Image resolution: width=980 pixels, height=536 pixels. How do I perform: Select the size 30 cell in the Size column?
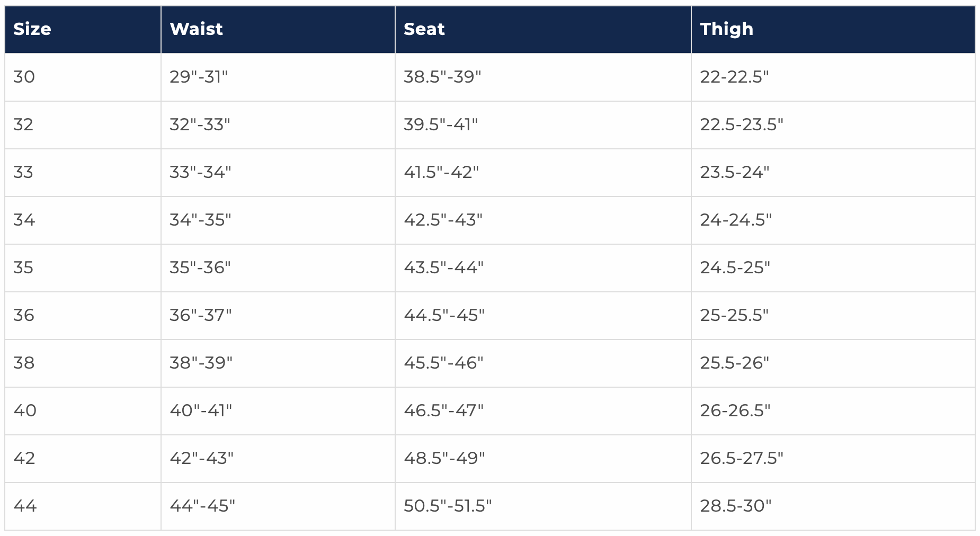[x=24, y=77]
